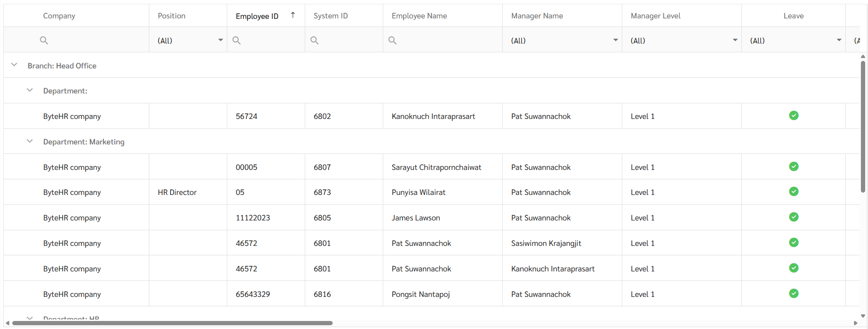Toggle leave status for Sarayut Chitrapornchaiwat
Screen dimensions: 868x329
pos(793,167)
